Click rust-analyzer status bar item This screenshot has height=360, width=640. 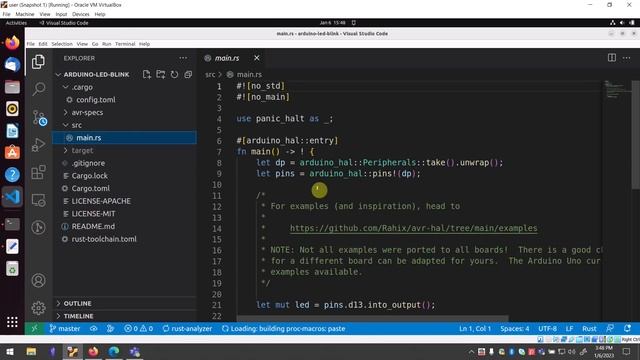point(187,329)
